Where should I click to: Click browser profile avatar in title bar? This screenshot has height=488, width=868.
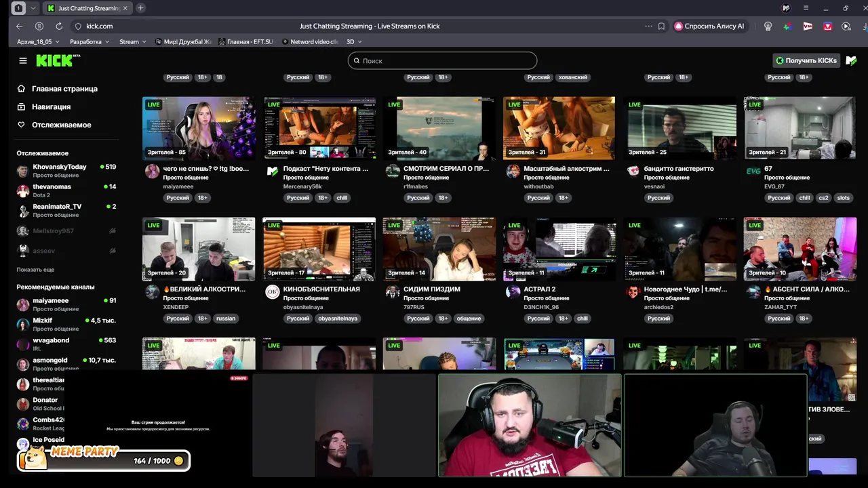786,8
